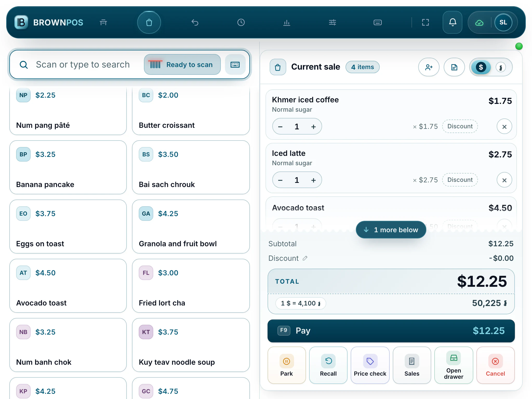
Task: Click the Iced latte item name
Action: 289,153
